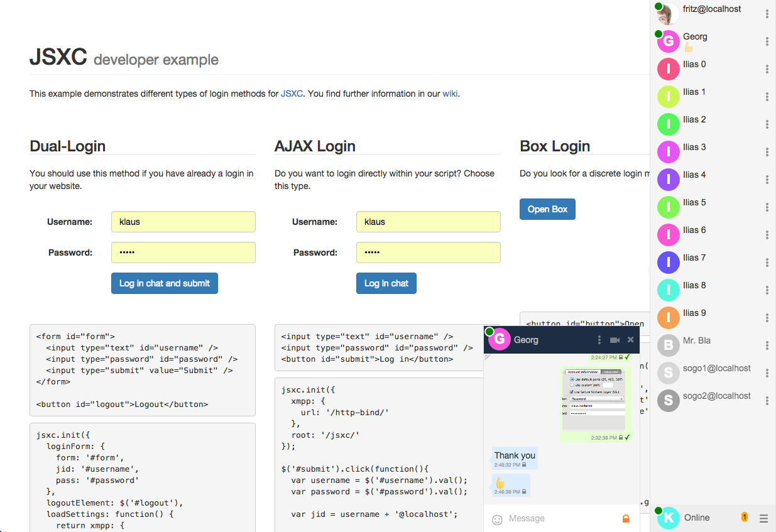Open the options menu for Ilias 9
The height and width of the screenshot is (532, 776).
pos(767,318)
